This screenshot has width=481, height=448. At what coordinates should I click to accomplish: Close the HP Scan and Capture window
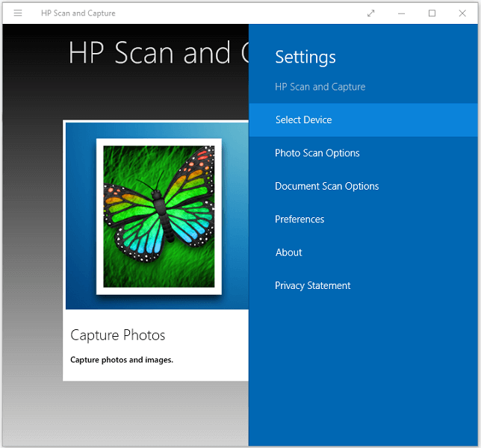pos(462,13)
